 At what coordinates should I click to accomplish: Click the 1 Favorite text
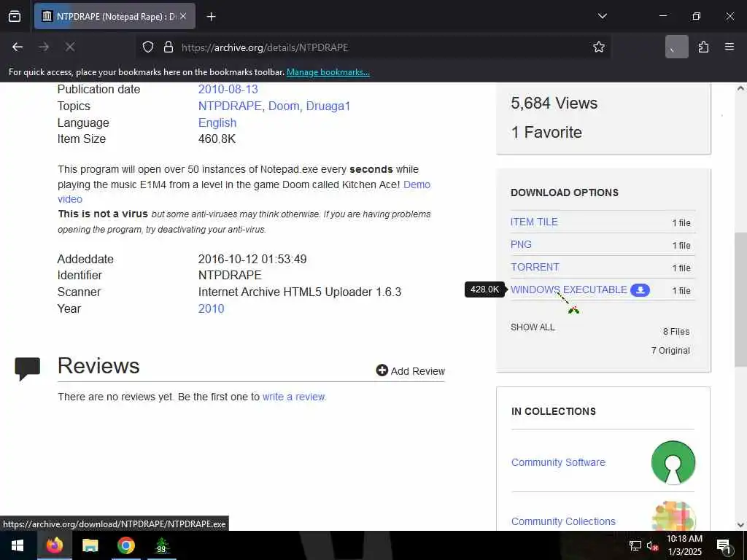click(x=546, y=133)
